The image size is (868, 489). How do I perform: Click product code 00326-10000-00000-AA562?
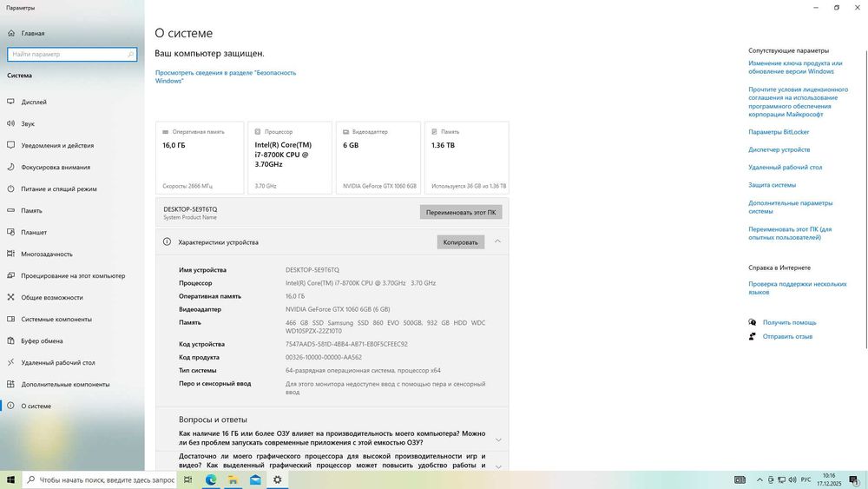coord(323,357)
